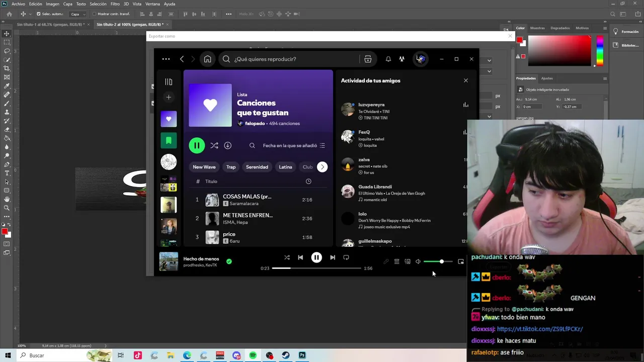Toggle saved checkmark for Hecho de menos
The image size is (644, 362).
[x=229, y=261]
